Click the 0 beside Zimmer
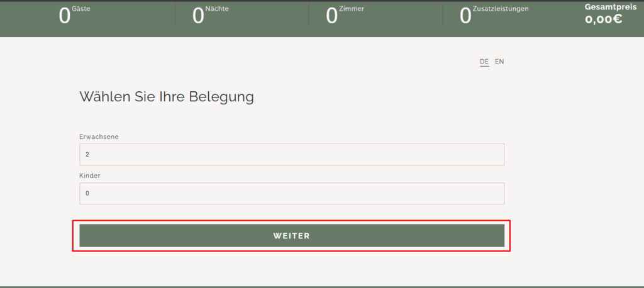The width and height of the screenshot is (644, 288). (332, 16)
